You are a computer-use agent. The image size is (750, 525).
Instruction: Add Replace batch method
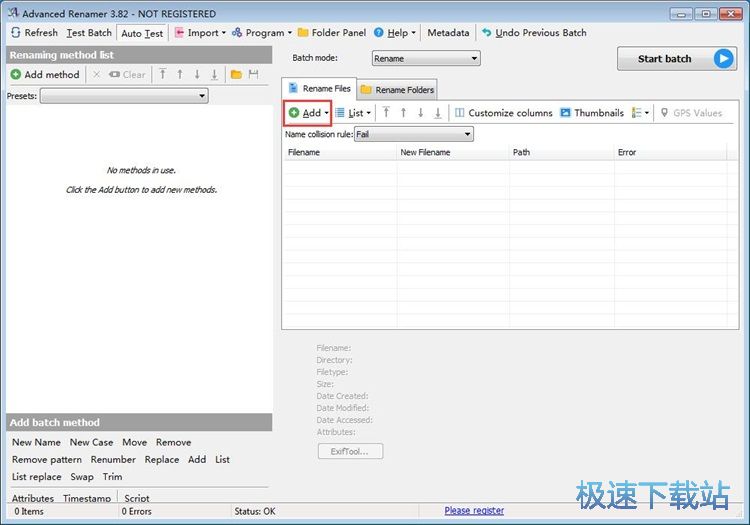click(x=162, y=459)
